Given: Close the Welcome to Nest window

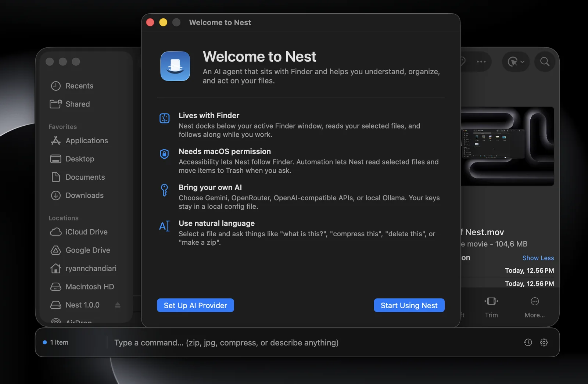Looking at the screenshot, I should pos(150,22).
